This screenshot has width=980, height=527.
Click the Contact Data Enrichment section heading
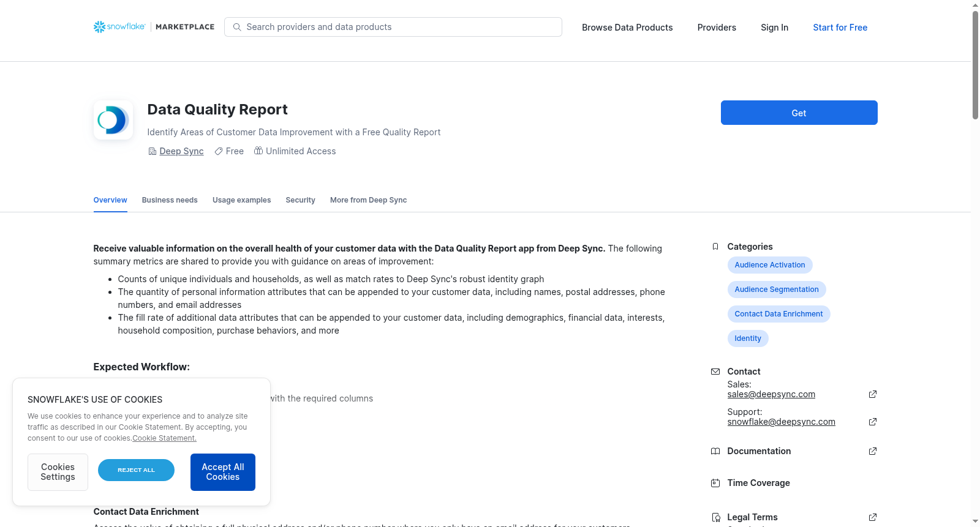[146, 512]
